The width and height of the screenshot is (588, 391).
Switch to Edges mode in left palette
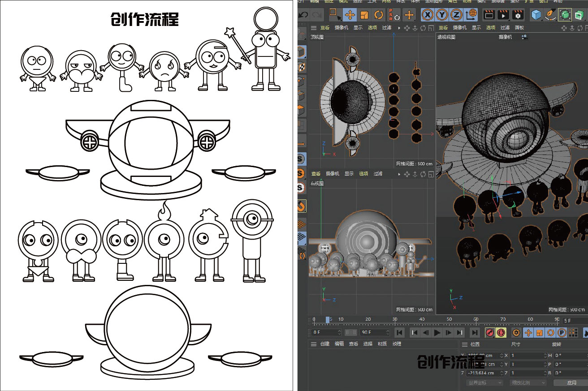point(302,95)
